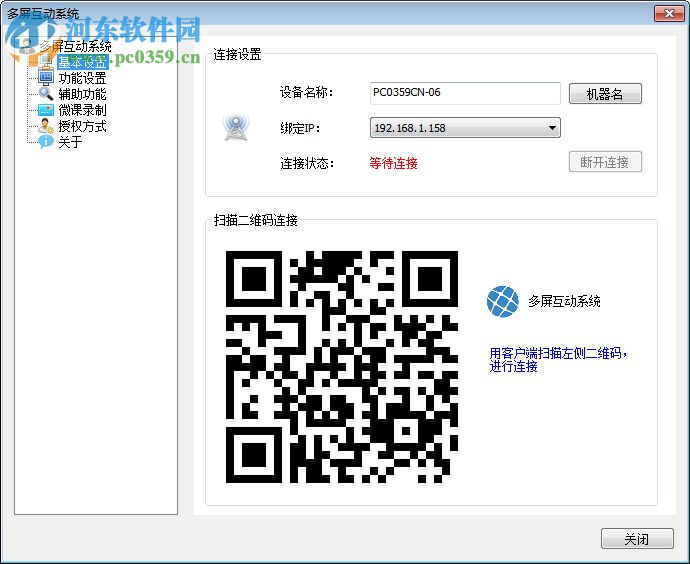Click the 功能设置 monitor icon
The height and width of the screenshot is (564, 690).
tap(46, 78)
